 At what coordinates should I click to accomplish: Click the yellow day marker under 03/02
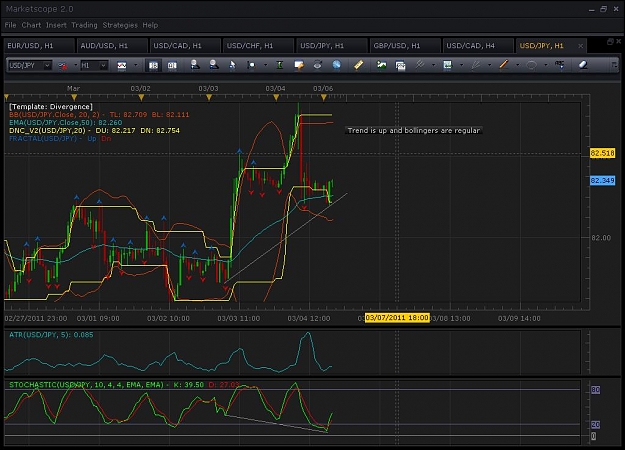(141, 97)
